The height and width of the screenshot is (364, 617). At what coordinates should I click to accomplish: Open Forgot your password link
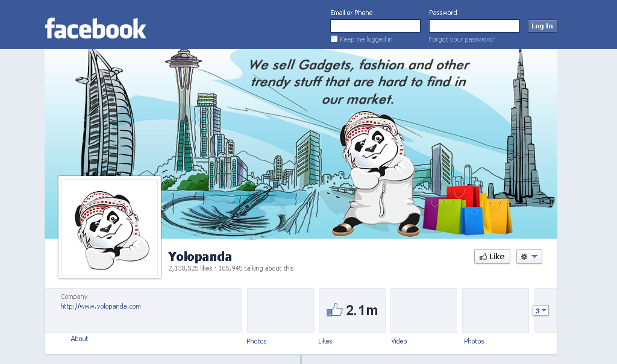pos(462,39)
